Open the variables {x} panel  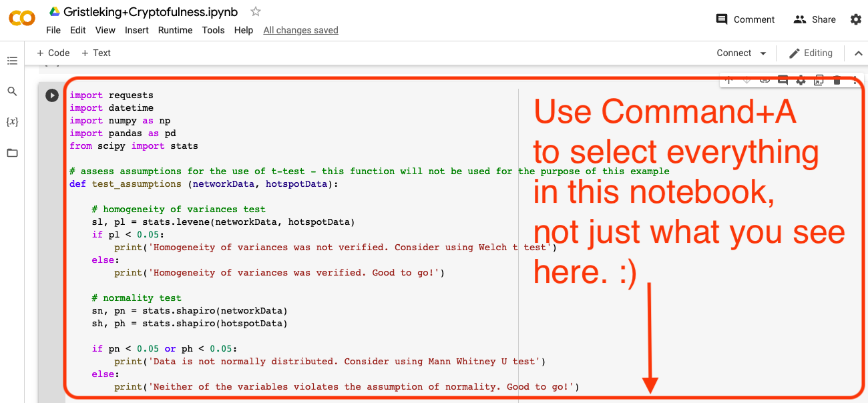click(x=12, y=122)
